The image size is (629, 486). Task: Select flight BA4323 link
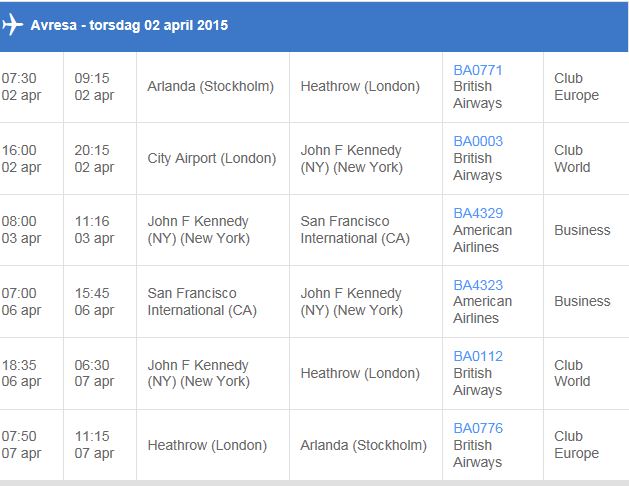(478, 284)
